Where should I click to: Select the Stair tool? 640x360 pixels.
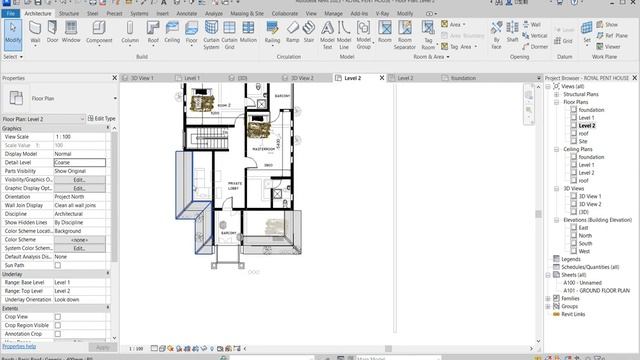pos(309,33)
